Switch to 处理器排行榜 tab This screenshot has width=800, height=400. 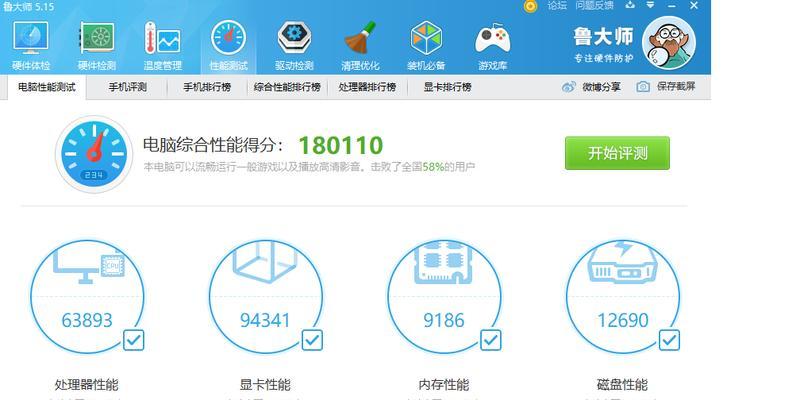(367, 87)
